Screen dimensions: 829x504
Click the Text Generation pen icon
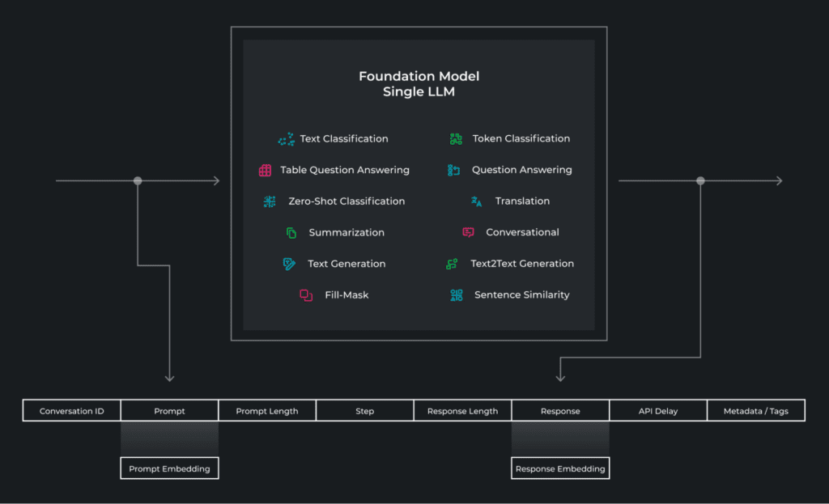[x=289, y=264]
